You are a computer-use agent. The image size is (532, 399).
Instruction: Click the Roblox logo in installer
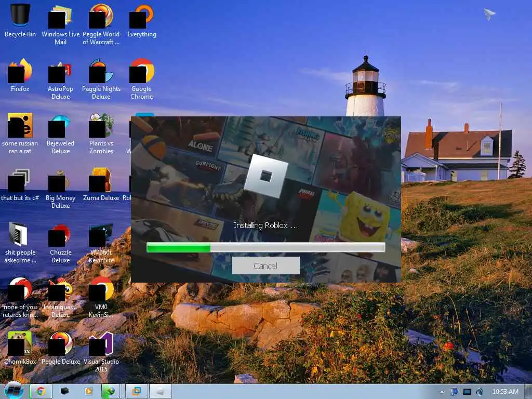pyautogui.click(x=266, y=176)
